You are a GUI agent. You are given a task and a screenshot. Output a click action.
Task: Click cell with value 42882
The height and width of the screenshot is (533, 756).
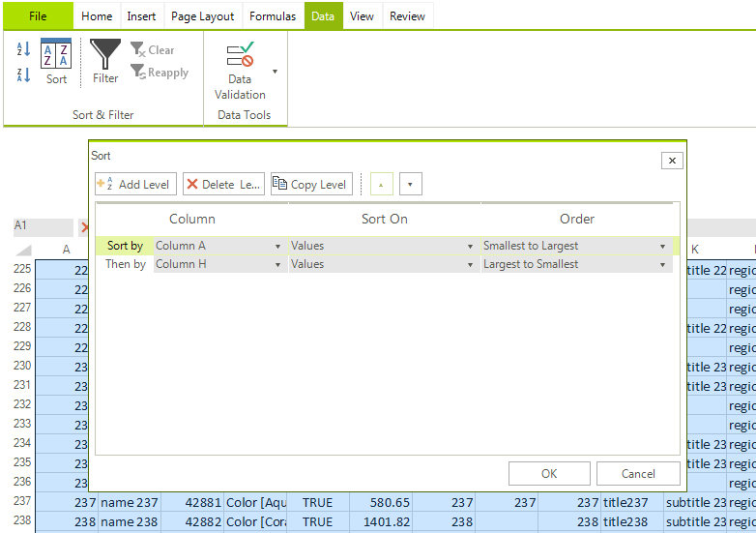coord(191,521)
